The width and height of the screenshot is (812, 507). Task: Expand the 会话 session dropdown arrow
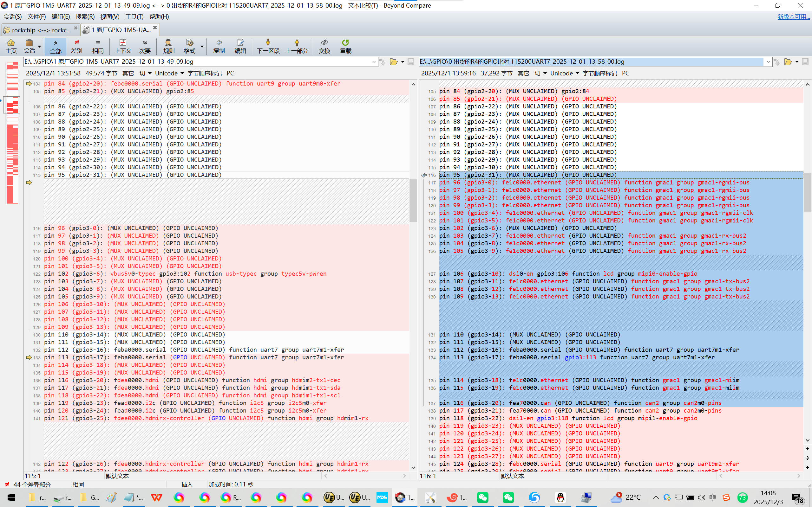coord(40,47)
